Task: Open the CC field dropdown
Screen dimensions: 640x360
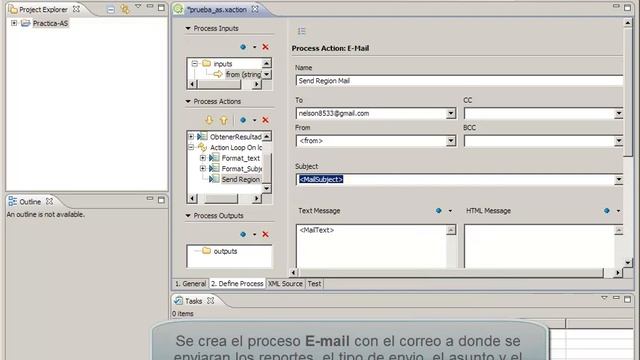Action: click(x=619, y=113)
